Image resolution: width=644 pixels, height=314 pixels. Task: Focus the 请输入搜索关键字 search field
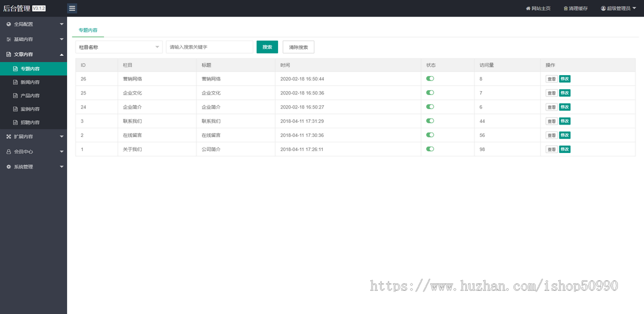click(x=210, y=47)
